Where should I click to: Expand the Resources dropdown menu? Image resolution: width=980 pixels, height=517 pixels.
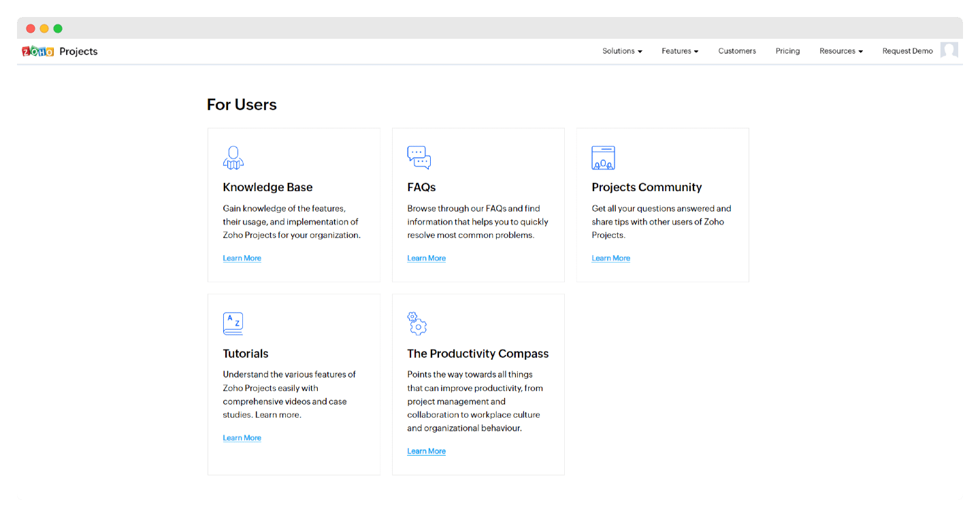[x=841, y=51]
